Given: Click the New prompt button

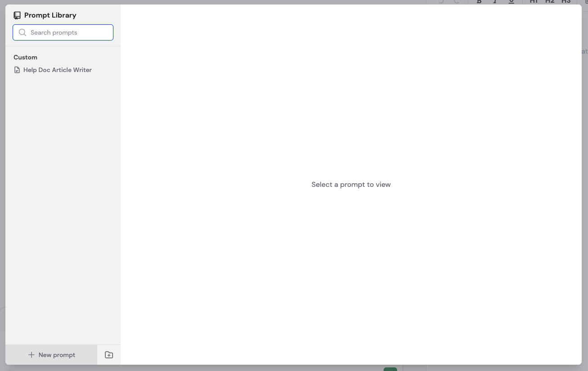Looking at the screenshot, I should (x=51, y=355).
